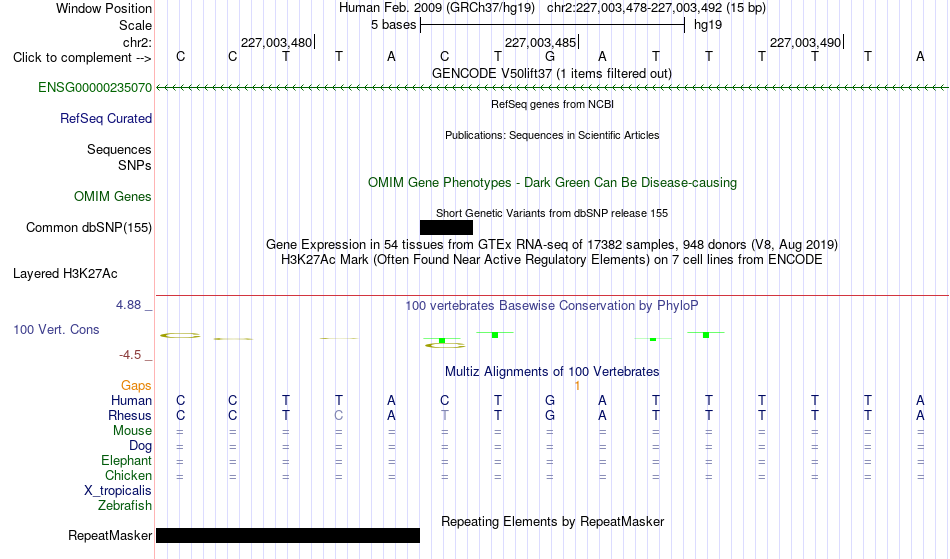This screenshot has height=559, width=950.
Task: Click '100 vertebrates Basewise Conservation by PhyloP' title
Action: tap(552, 306)
